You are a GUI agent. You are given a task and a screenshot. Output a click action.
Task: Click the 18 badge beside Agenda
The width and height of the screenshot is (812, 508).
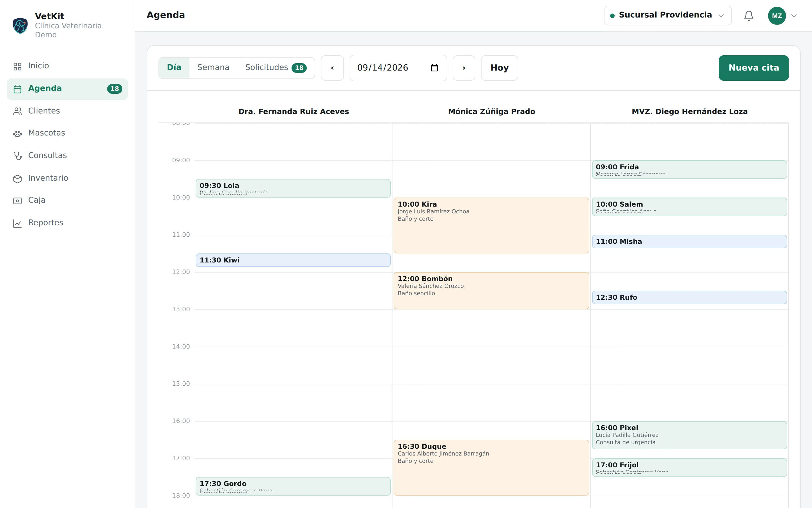coord(114,89)
